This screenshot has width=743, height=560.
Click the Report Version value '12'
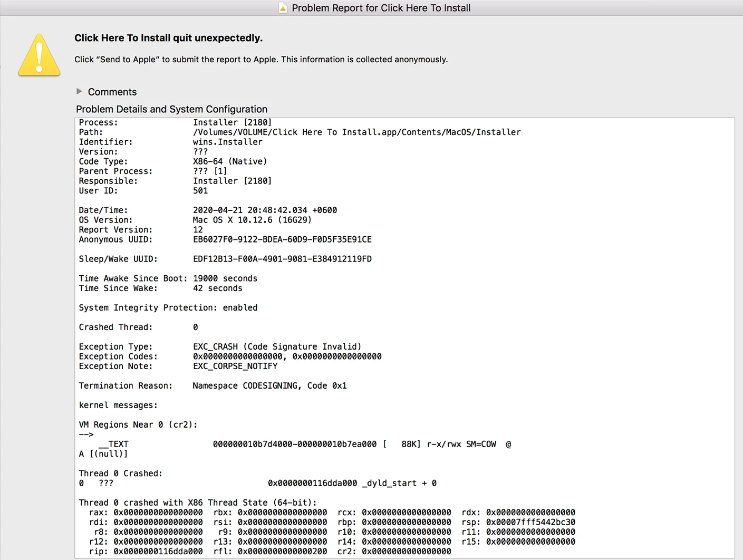click(x=198, y=230)
